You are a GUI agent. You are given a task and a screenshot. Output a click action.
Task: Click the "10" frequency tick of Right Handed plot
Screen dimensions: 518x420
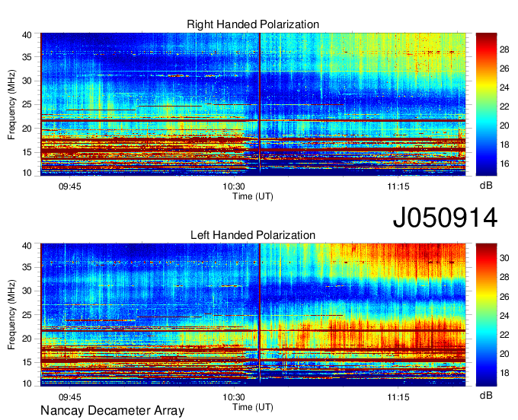click(x=27, y=173)
